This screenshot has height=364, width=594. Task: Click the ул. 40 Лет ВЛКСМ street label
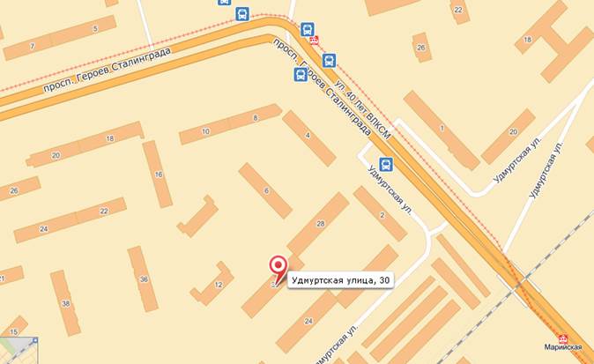tap(362, 110)
